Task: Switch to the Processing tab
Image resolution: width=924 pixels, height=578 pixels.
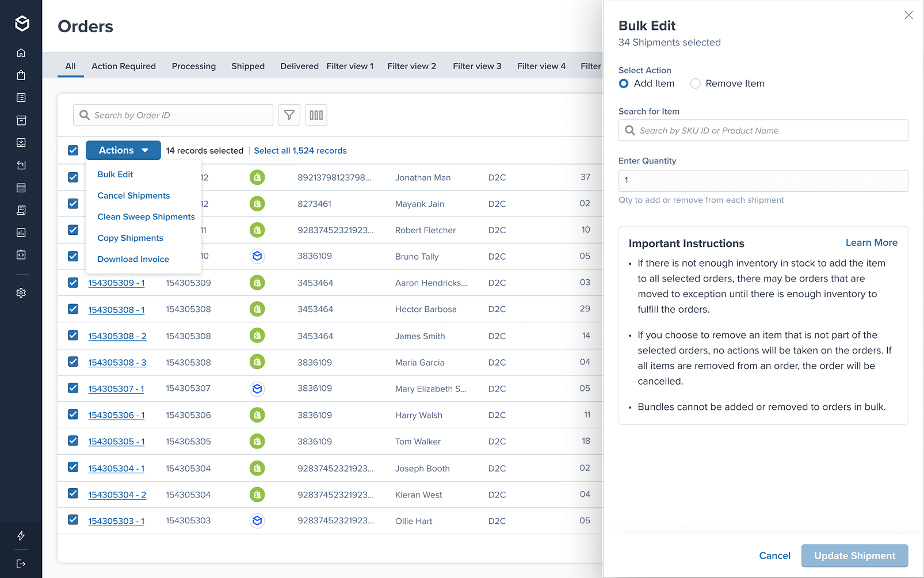Action: pos(194,66)
